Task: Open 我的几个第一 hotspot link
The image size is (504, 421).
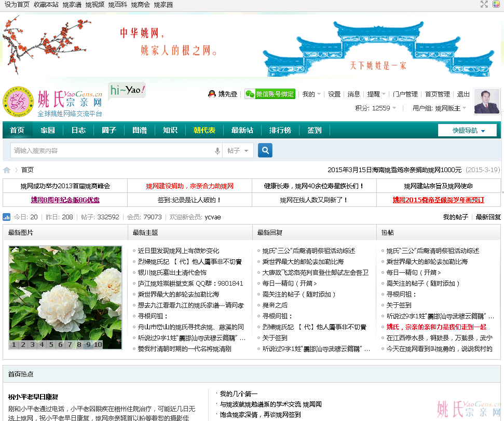Action: coord(238,394)
